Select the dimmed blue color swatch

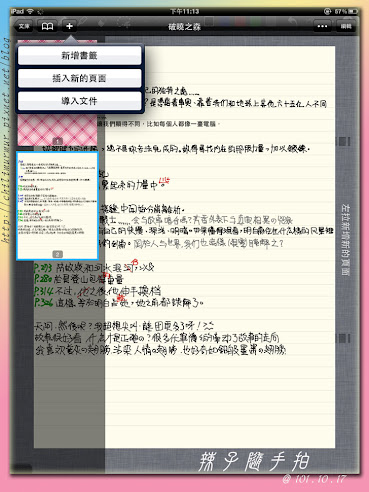226,22
